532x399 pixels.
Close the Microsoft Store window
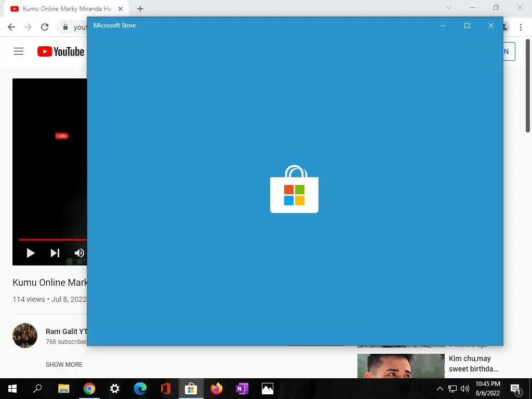(491, 25)
